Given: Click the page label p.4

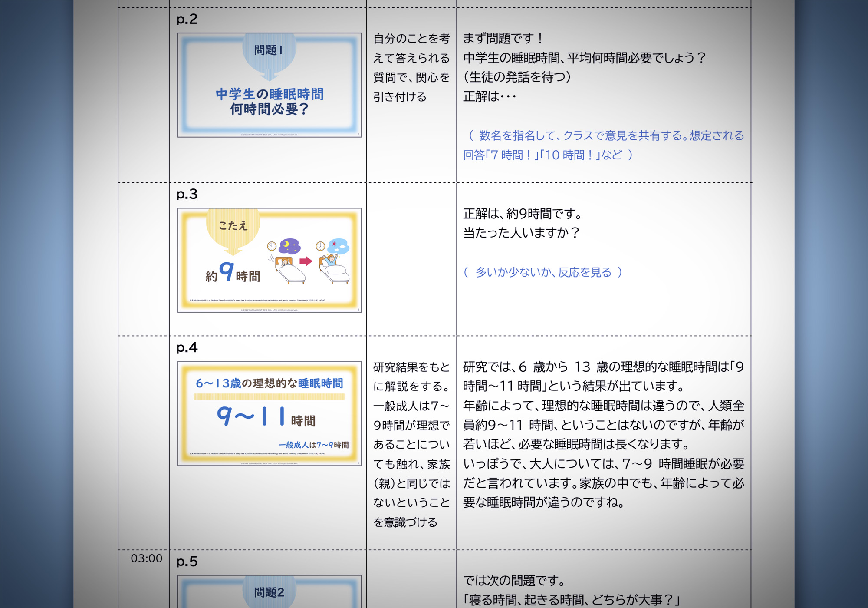Looking at the screenshot, I should click(187, 348).
